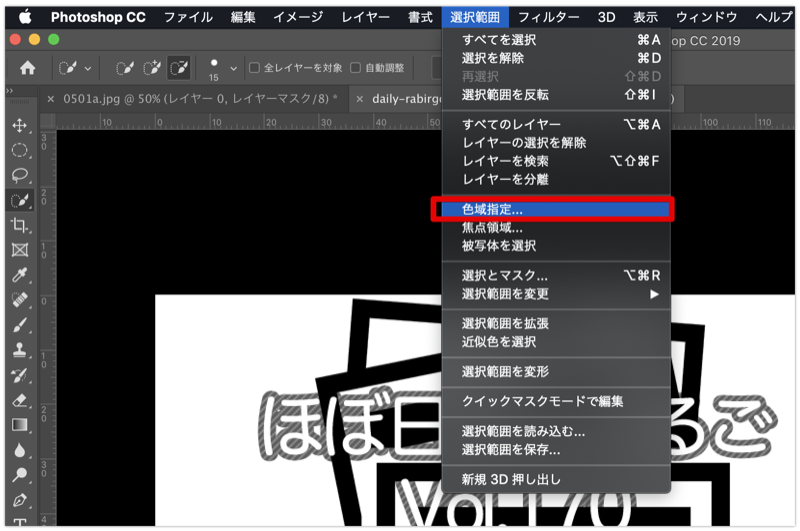Close the 0501a.jpg document tab
This screenshot has width=800, height=531.
point(51,99)
